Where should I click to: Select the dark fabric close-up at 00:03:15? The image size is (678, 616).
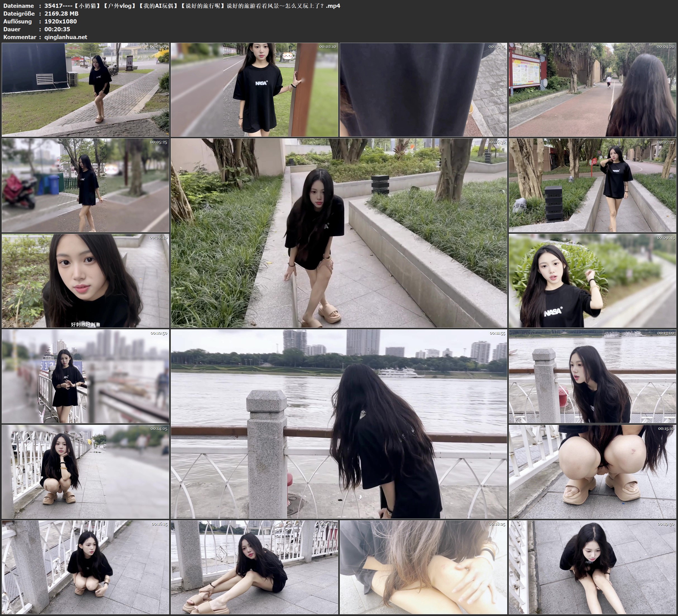tap(423, 89)
